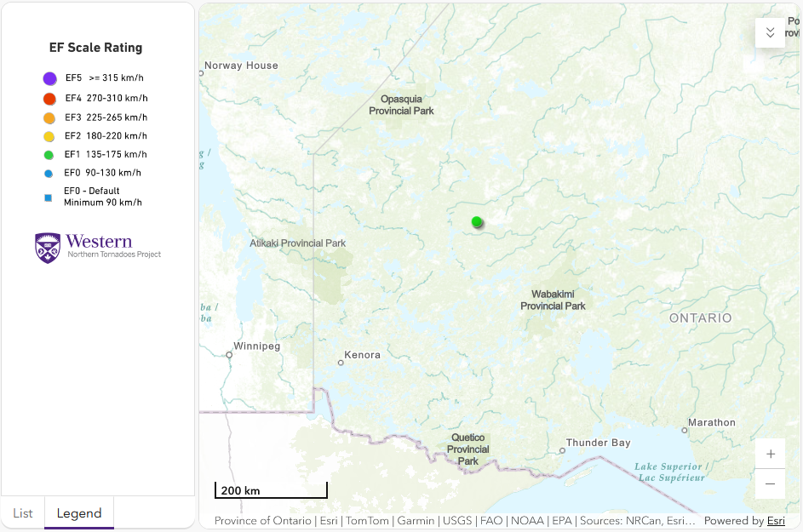Click the 'ONTARIO' province label
The height and width of the screenshot is (532, 803).
pyautogui.click(x=701, y=318)
